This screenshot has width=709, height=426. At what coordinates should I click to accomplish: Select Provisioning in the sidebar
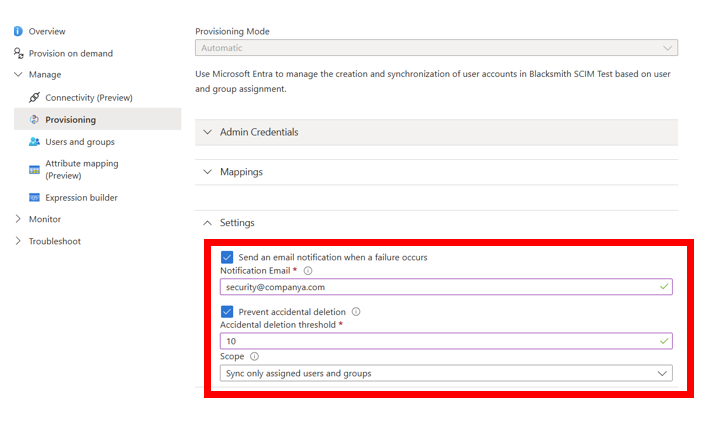point(98,119)
